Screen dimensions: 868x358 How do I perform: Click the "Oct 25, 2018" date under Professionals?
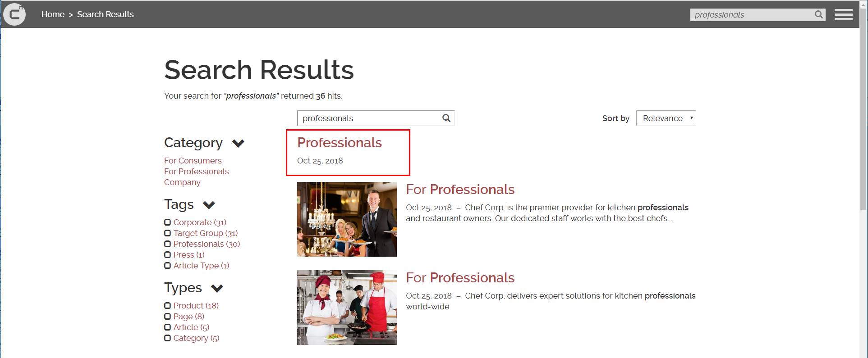320,161
